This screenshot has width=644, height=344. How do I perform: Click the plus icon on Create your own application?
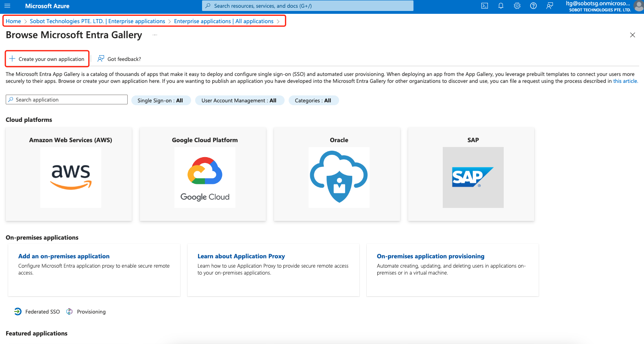point(12,59)
